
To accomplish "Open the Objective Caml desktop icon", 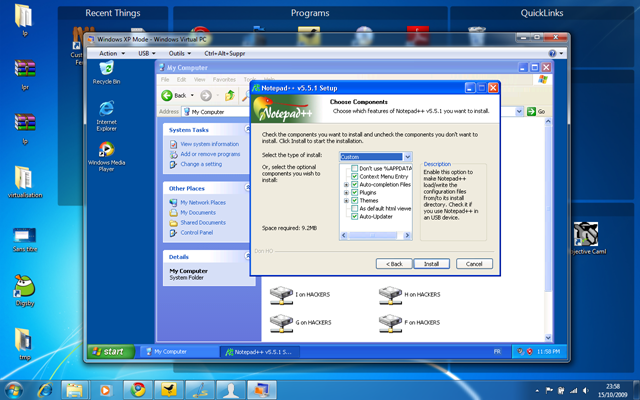I will coord(586,238).
